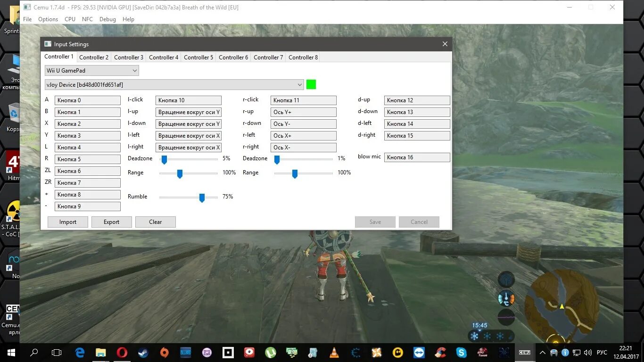Viewport: 644px width, 362px height.
Task: Open Task View on the taskbar
Action: coord(57,352)
